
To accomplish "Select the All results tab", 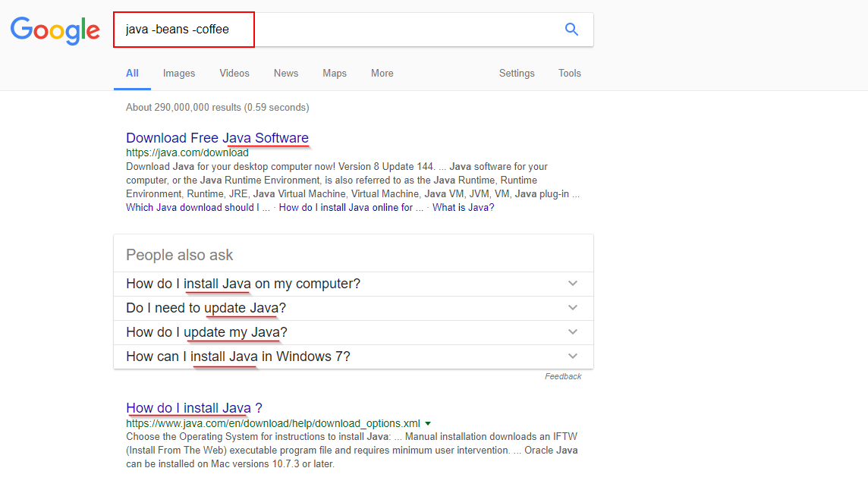I will (x=132, y=73).
